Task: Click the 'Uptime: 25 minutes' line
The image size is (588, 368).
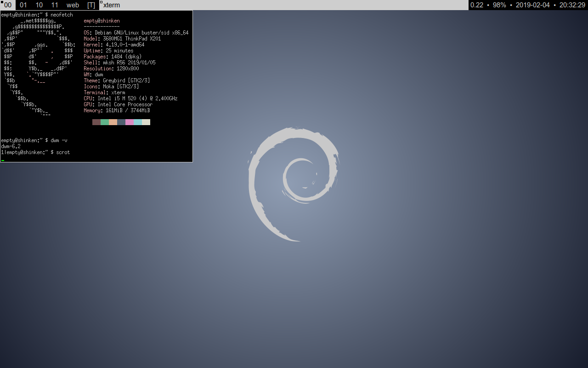Action: (108, 51)
